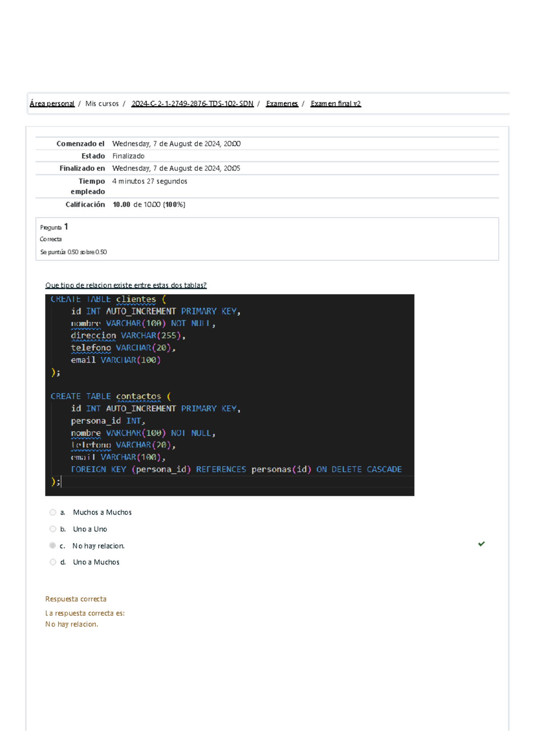Click the 4 minutos 27 segundos time value

[x=150, y=181]
